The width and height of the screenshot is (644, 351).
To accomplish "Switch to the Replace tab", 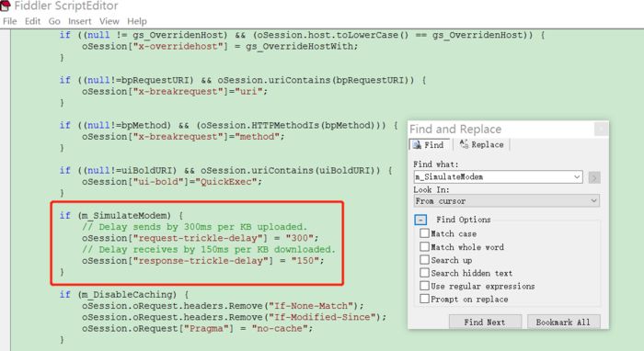I will [482, 145].
